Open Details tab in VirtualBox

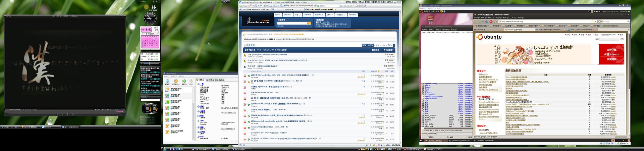pos(201,80)
